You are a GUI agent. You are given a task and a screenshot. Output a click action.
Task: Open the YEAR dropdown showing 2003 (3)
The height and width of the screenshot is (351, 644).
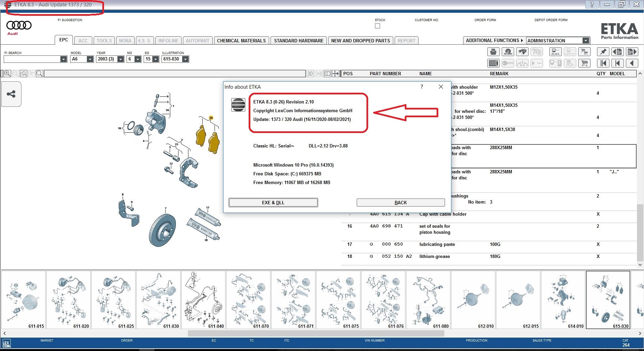(121, 59)
